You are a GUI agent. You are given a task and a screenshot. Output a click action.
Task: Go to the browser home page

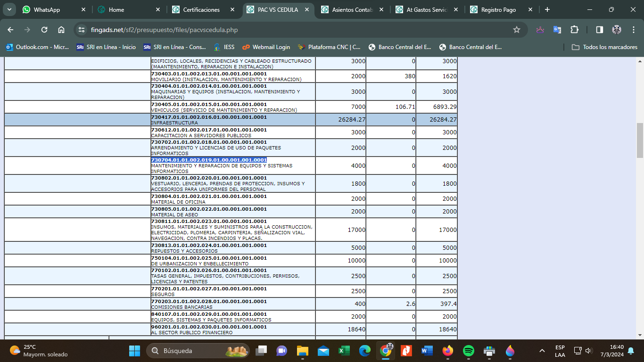[x=61, y=30]
